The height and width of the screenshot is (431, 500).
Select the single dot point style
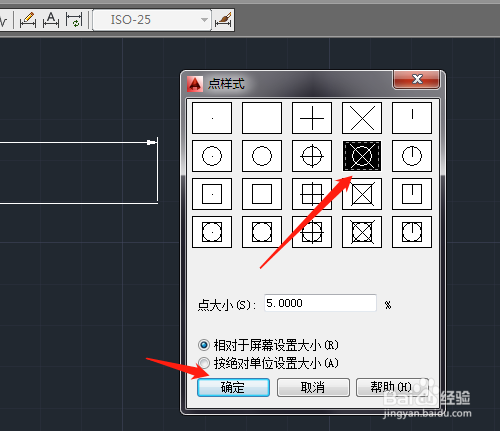click(212, 118)
